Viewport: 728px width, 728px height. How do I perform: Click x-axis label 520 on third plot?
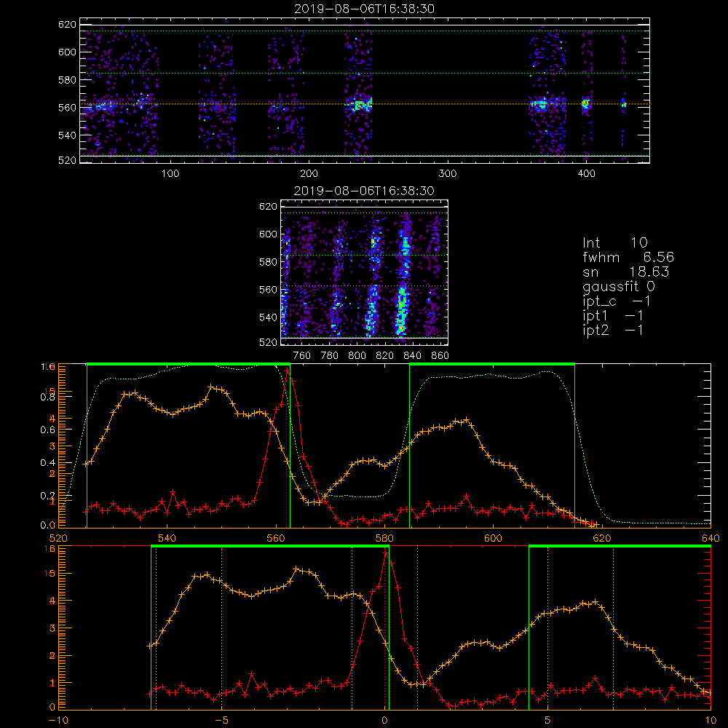tap(58, 538)
